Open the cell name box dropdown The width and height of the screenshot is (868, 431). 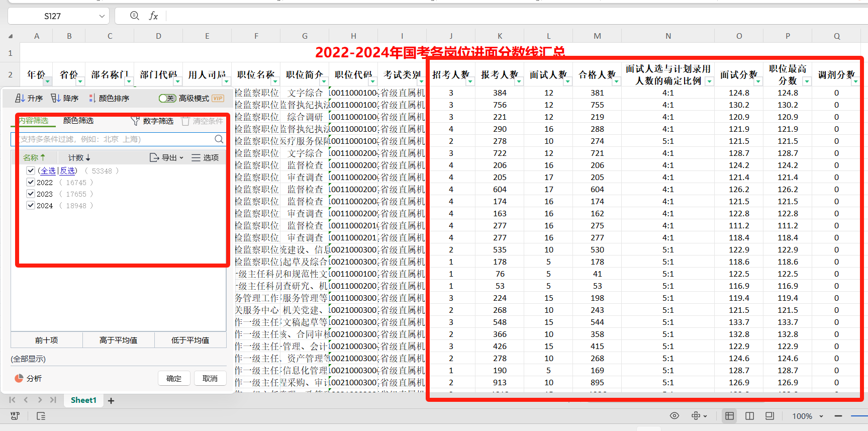(102, 16)
